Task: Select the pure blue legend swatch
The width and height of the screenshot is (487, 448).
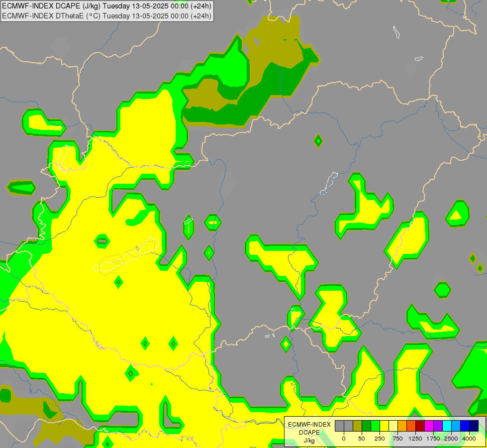Action: (x=465, y=426)
